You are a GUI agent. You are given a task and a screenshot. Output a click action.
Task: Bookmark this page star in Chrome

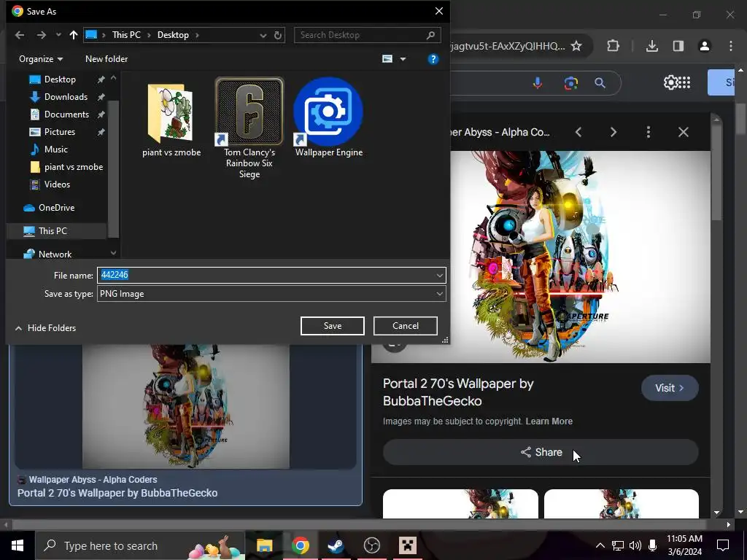point(576,46)
